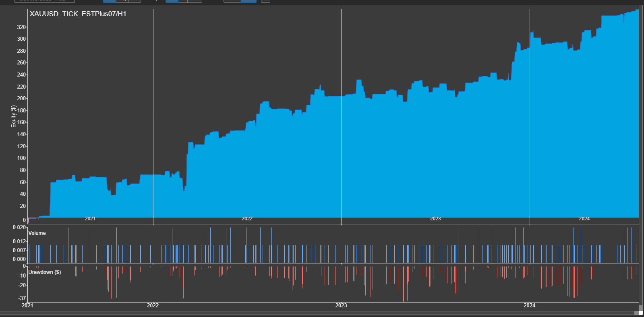
Task: Click the 220 tick on equity axis
Action: click(x=21, y=87)
